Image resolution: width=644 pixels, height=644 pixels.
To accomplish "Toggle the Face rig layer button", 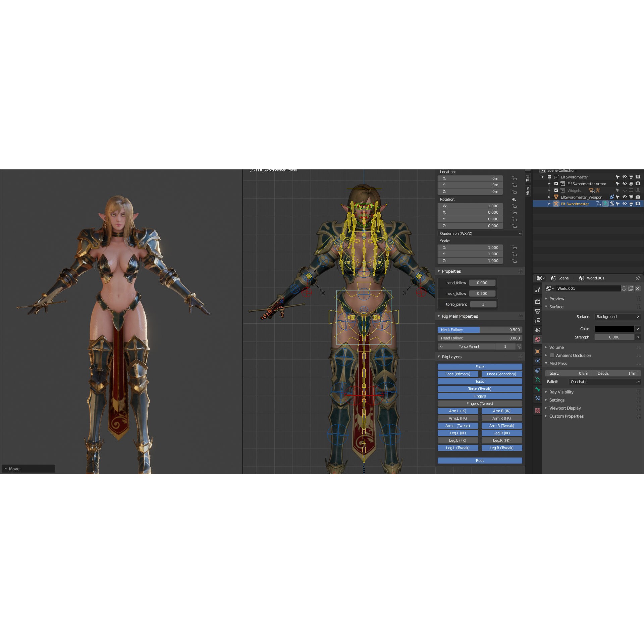I will pyautogui.click(x=480, y=367).
